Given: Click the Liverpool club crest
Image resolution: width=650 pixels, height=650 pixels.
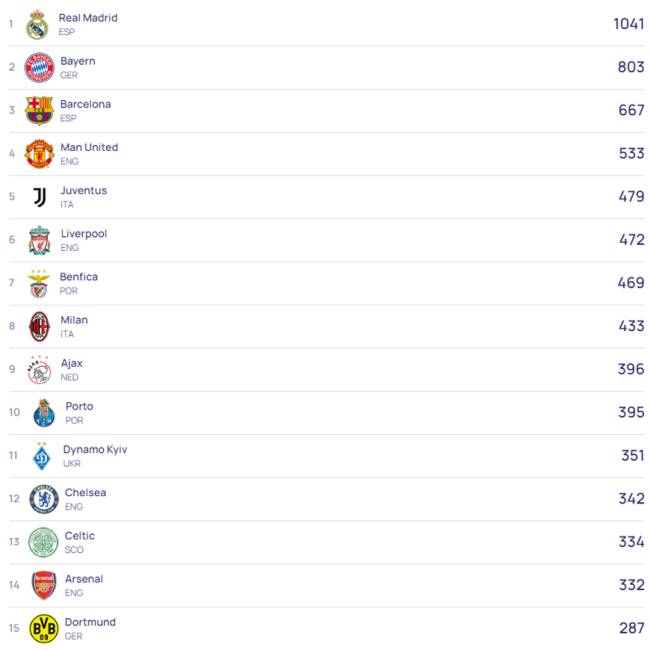Looking at the screenshot, I should [39, 240].
